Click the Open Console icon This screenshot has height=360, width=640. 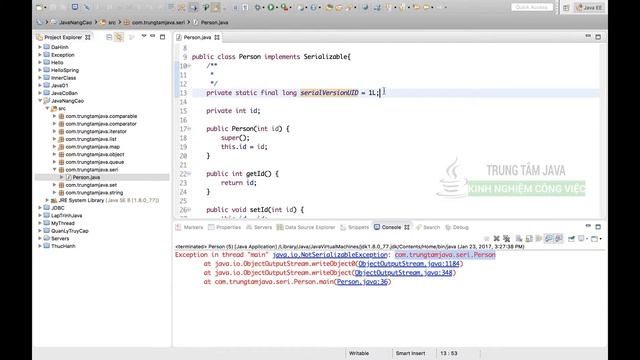pyautogui.click(x=596, y=239)
